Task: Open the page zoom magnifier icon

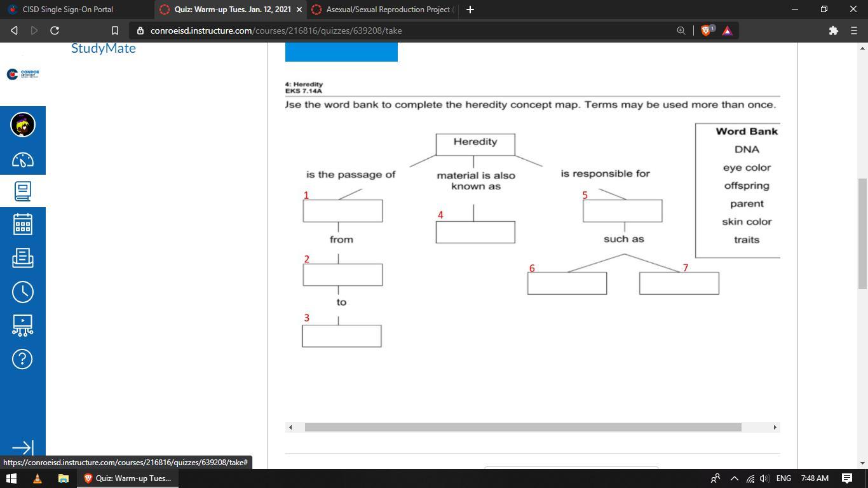Action: click(x=681, y=30)
